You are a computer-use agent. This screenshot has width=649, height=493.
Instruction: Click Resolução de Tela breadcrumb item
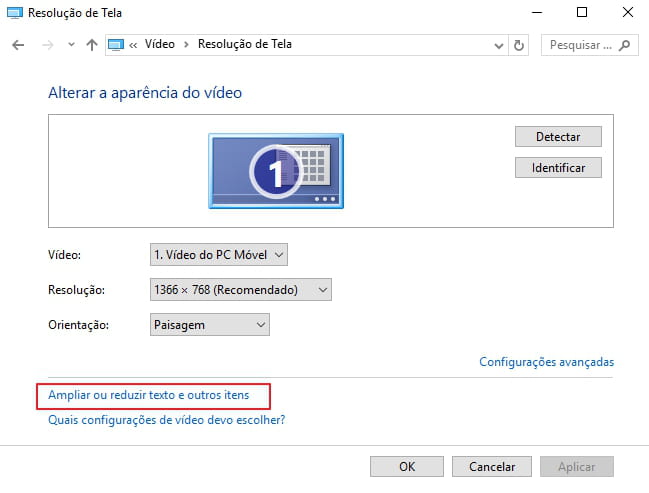(245, 44)
